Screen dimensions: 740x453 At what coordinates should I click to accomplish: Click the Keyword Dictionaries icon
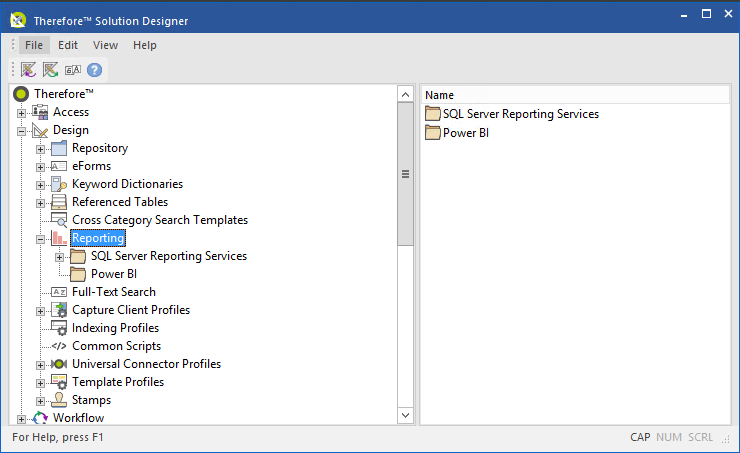click(x=59, y=184)
